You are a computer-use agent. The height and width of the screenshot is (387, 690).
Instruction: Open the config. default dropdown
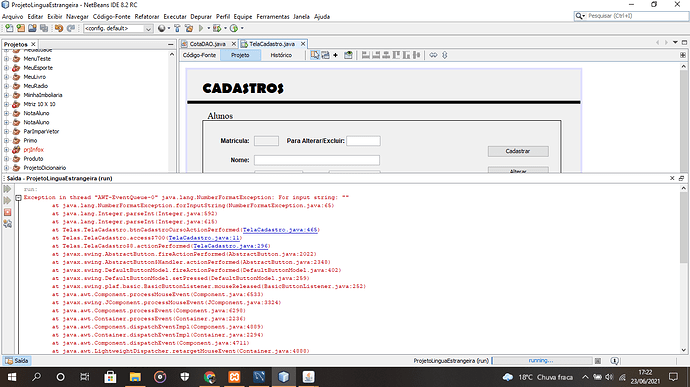coord(118,28)
